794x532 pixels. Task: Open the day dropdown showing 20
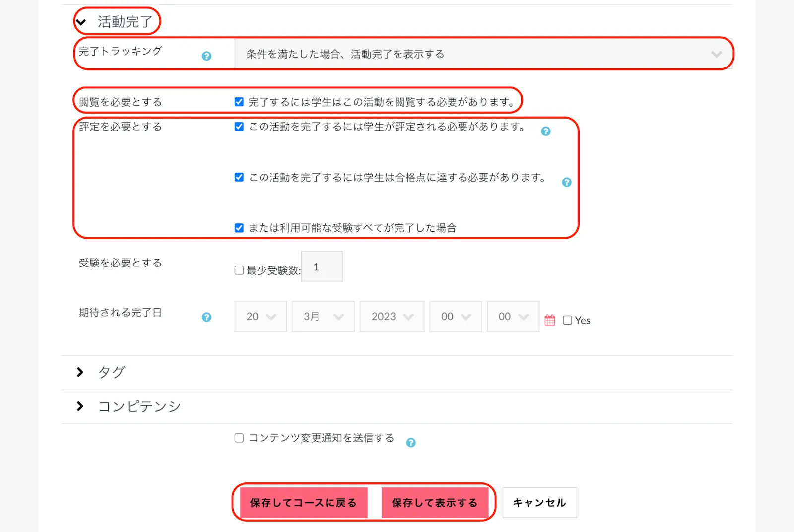261,316
